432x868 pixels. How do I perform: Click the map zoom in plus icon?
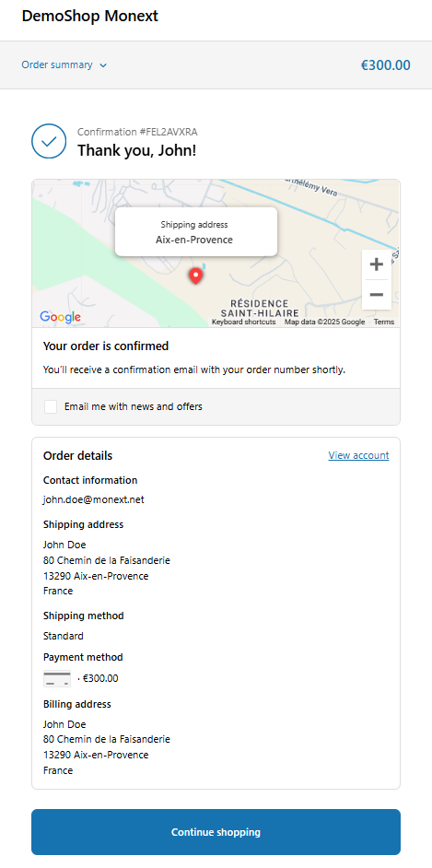pyautogui.click(x=376, y=264)
